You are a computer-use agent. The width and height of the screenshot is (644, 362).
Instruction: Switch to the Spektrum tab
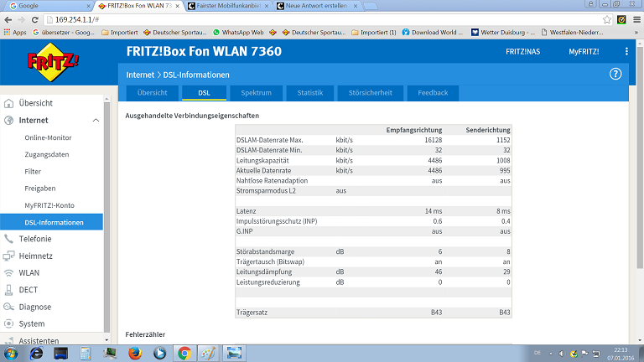coord(255,93)
